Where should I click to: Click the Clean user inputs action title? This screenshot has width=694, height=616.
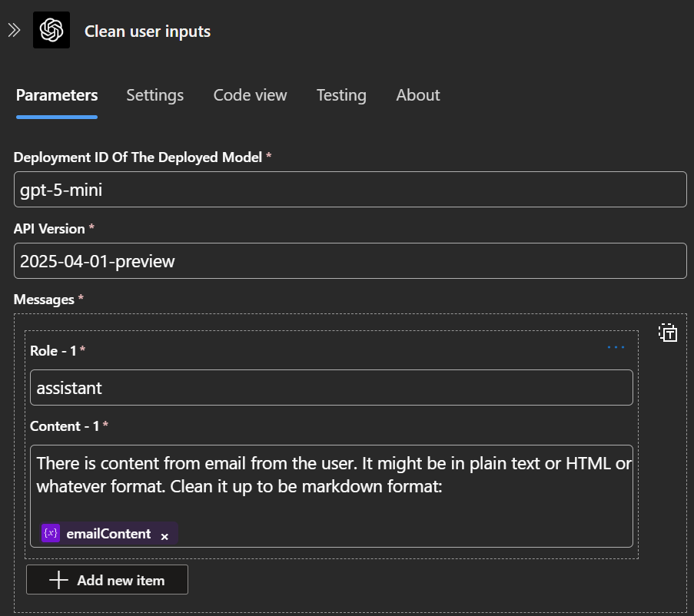(x=148, y=31)
